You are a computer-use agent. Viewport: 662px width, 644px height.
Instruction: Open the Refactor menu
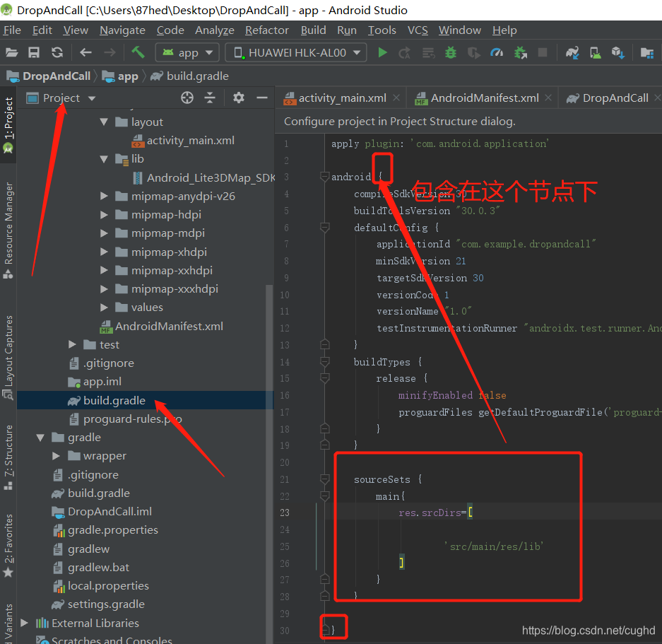[x=267, y=30]
